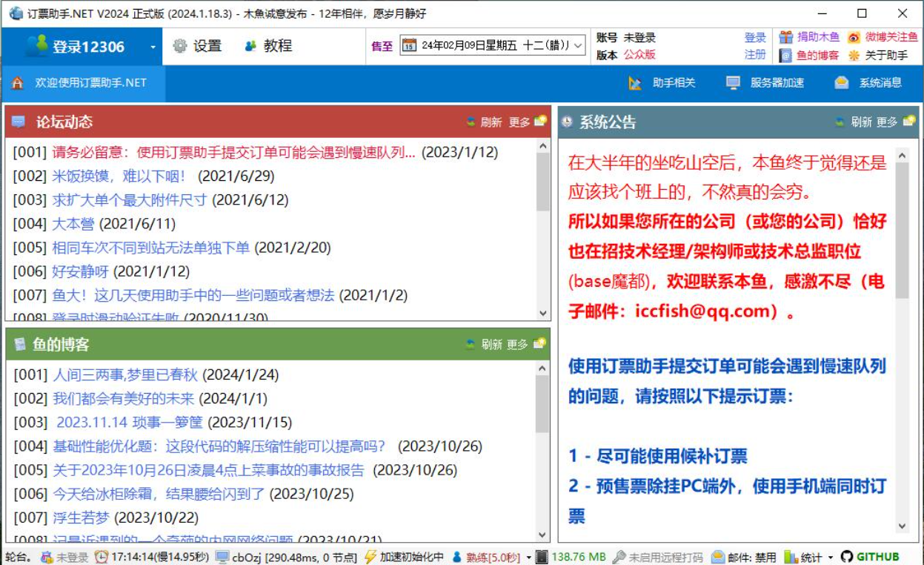
Task: Click 未启用远程打码 key icon in status bar
Action: coord(619,557)
